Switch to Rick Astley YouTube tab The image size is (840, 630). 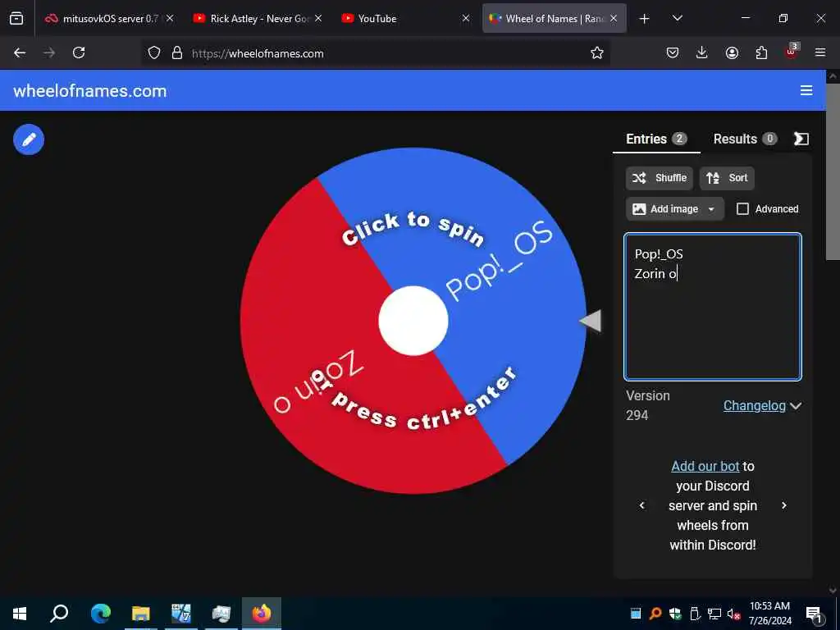[258, 18]
